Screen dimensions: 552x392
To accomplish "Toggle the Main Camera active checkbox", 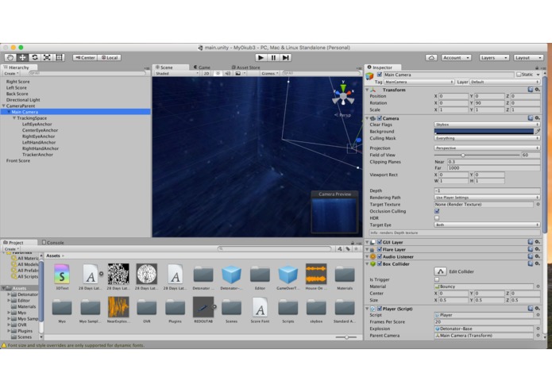I will pyautogui.click(x=379, y=75).
